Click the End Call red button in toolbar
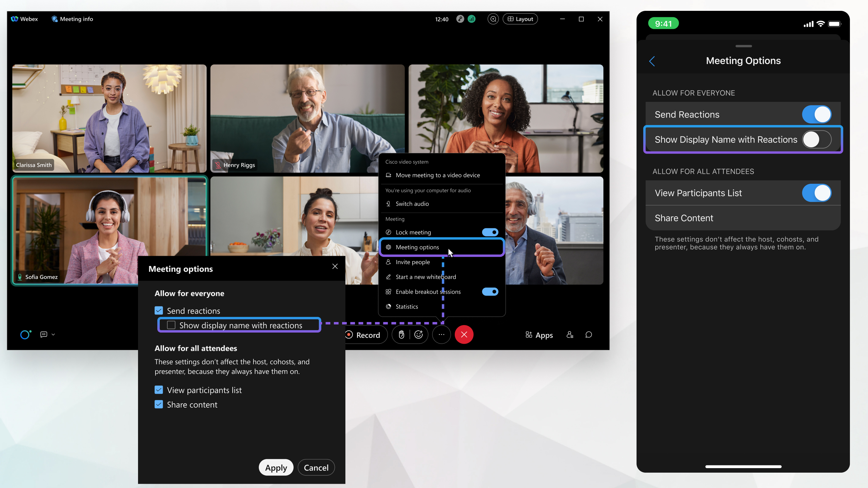 click(464, 334)
